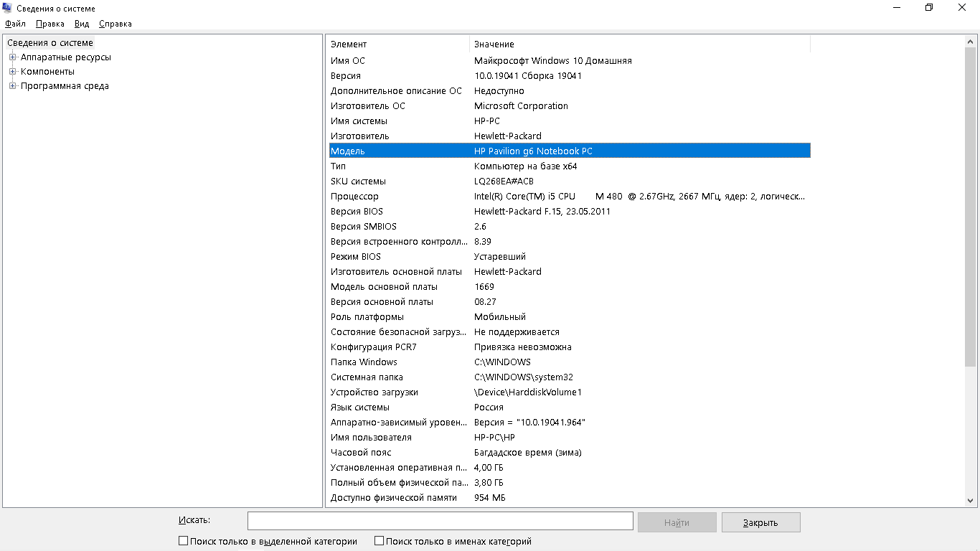Open the Правка menu
The image size is (980, 551).
(x=50, y=24)
